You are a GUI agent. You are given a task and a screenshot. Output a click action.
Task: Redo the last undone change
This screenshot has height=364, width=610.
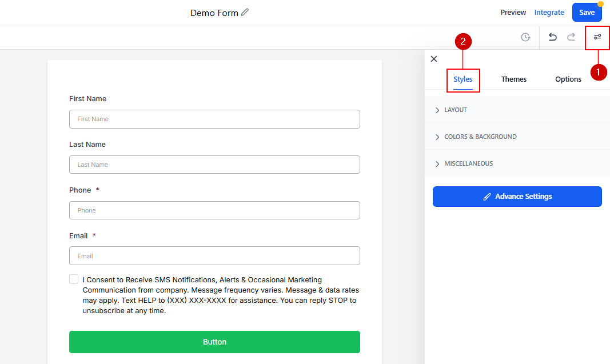pyautogui.click(x=571, y=37)
